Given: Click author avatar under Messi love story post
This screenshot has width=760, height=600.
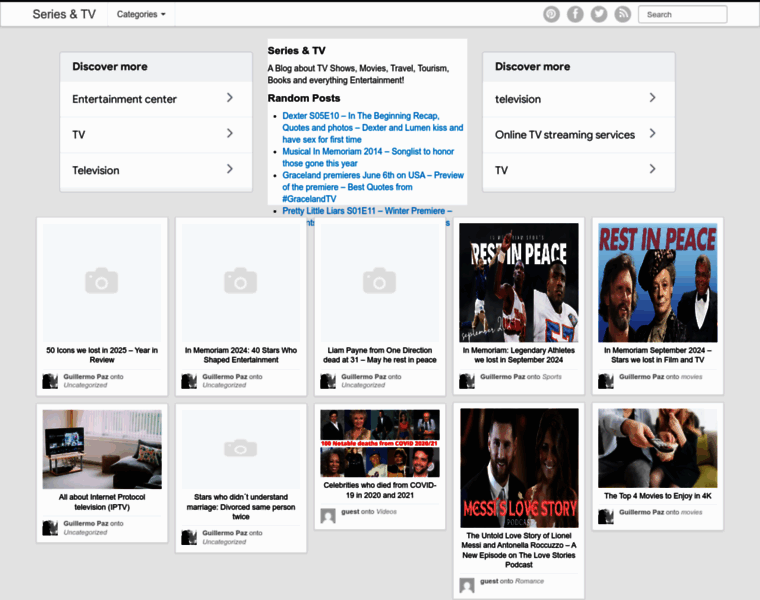Looking at the screenshot, I should [467, 585].
